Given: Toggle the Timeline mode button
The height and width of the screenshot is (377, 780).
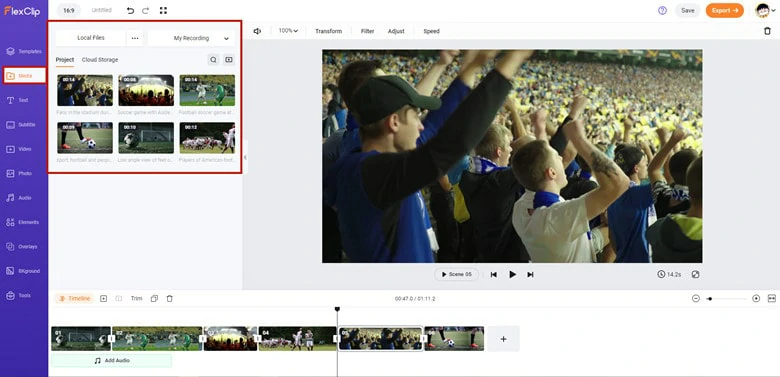Looking at the screenshot, I should (x=74, y=298).
